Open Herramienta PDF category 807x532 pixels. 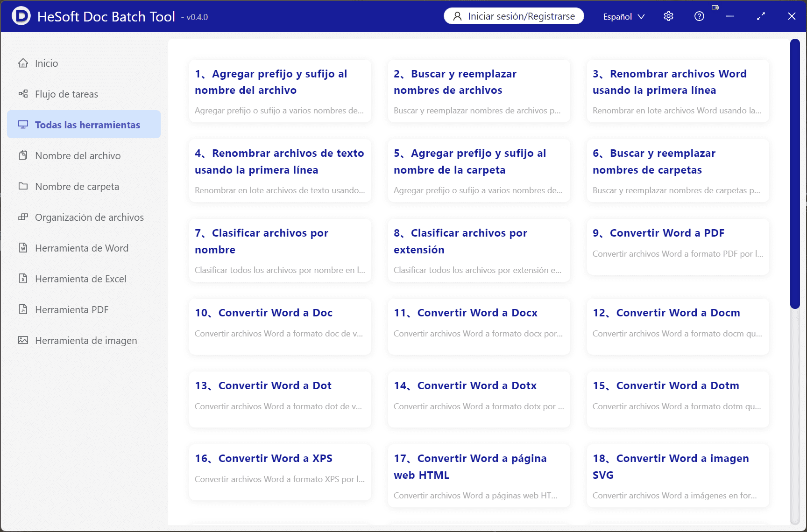(x=84, y=309)
